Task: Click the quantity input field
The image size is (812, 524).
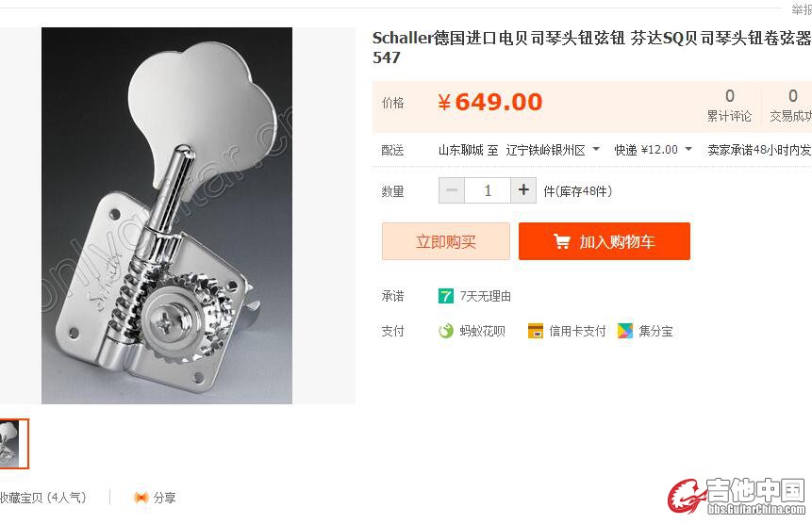Action: (488, 190)
